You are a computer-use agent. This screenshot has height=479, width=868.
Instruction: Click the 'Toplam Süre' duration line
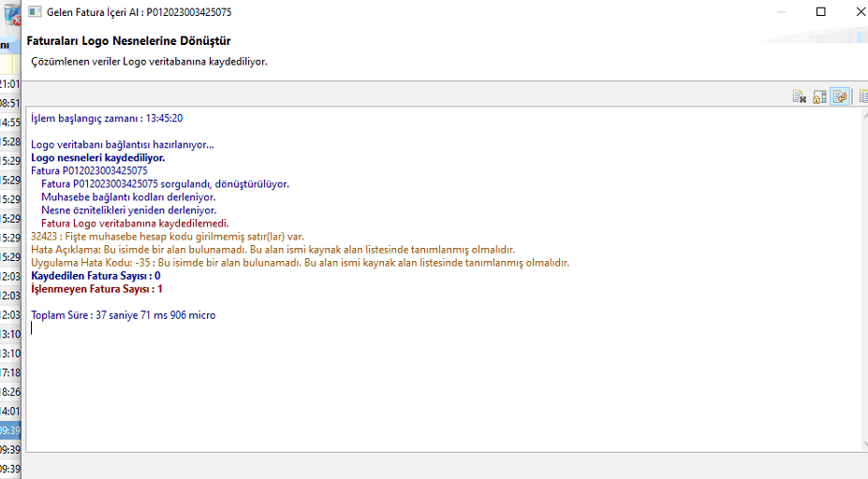tap(123, 315)
